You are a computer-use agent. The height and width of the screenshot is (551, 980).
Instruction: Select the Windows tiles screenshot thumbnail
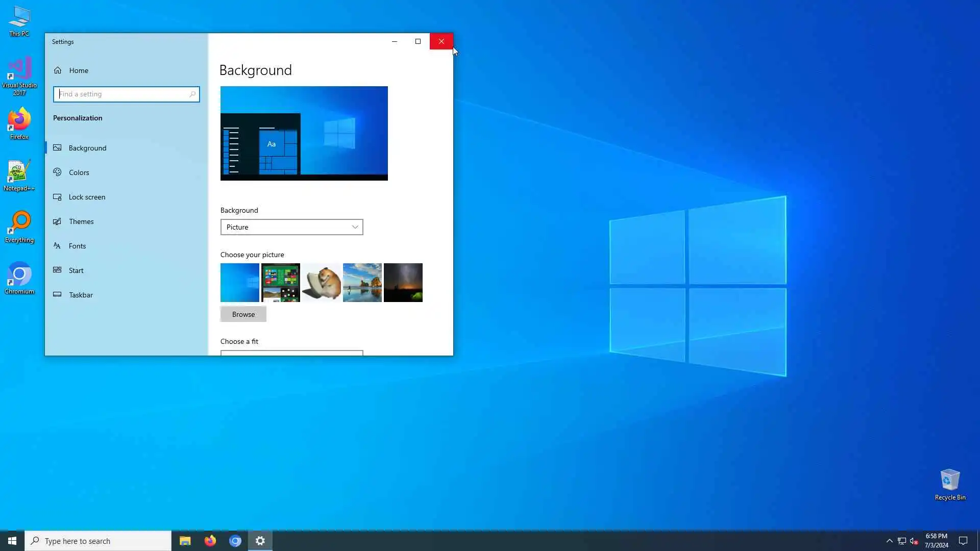(x=281, y=283)
